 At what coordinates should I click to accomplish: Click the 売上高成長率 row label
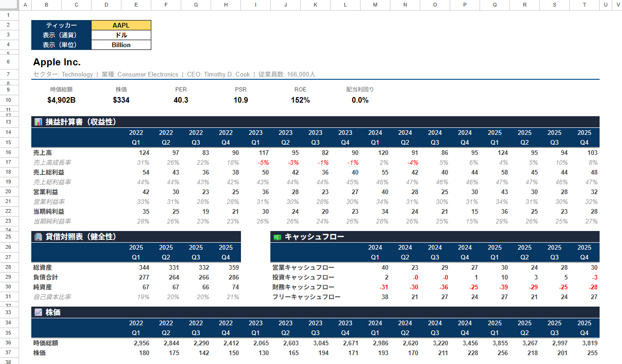tap(52, 162)
